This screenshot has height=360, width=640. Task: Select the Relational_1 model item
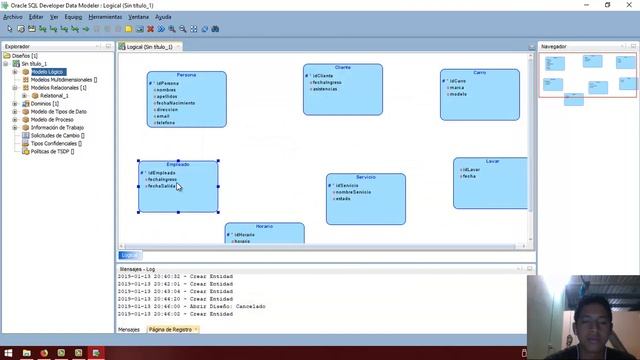54,96
